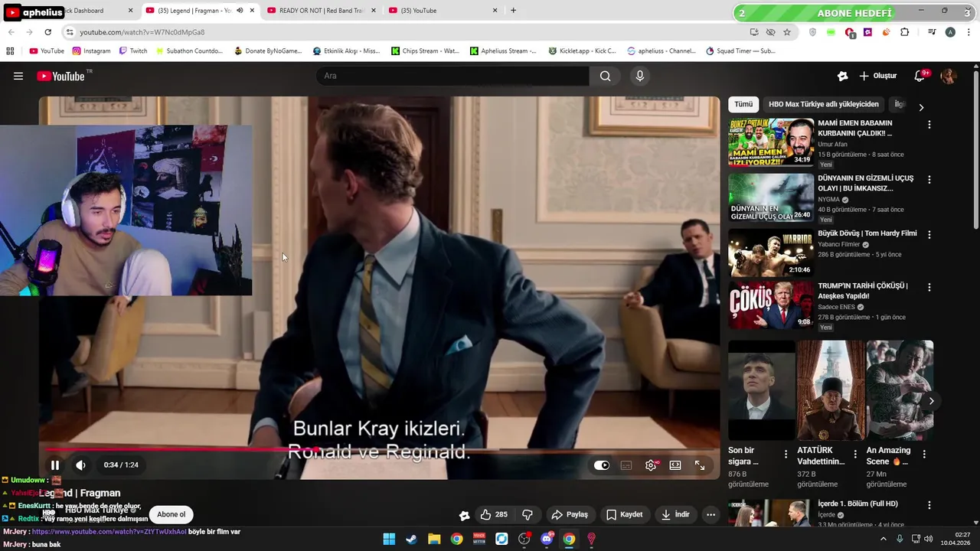Open options for TRUMP'IN TARİHİ ÇÖKÜŞÜ video
This screenshot has height=551, width=980.
click(x=929, y=287)
